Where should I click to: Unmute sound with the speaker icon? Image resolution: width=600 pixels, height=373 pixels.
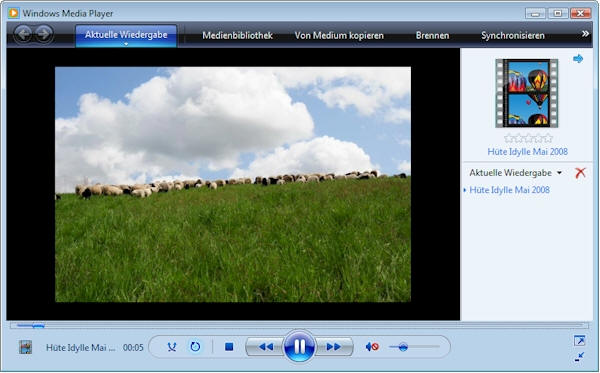(x=372, y=347)
